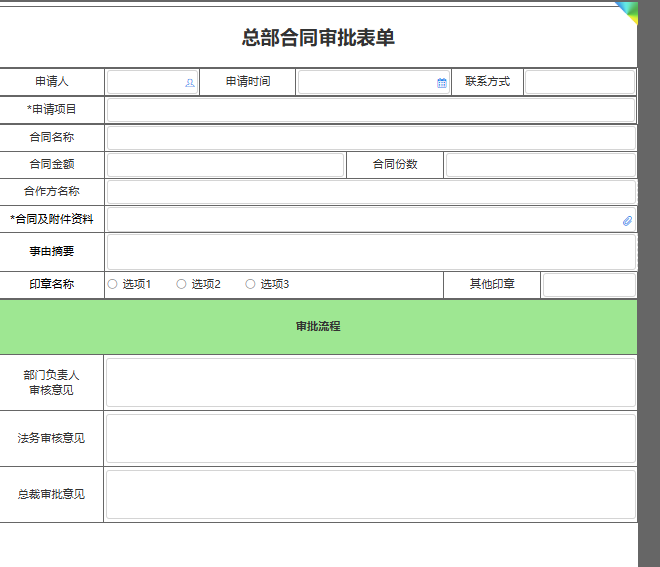The width and height of the screenshot is (660, 567).
Task: Click the 联系方式 input field
Action: [x=580, y=82]
